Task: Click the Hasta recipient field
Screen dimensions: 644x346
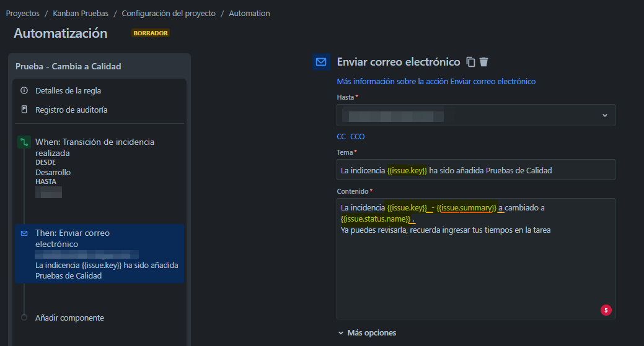Action: click(x=475, y=115)
